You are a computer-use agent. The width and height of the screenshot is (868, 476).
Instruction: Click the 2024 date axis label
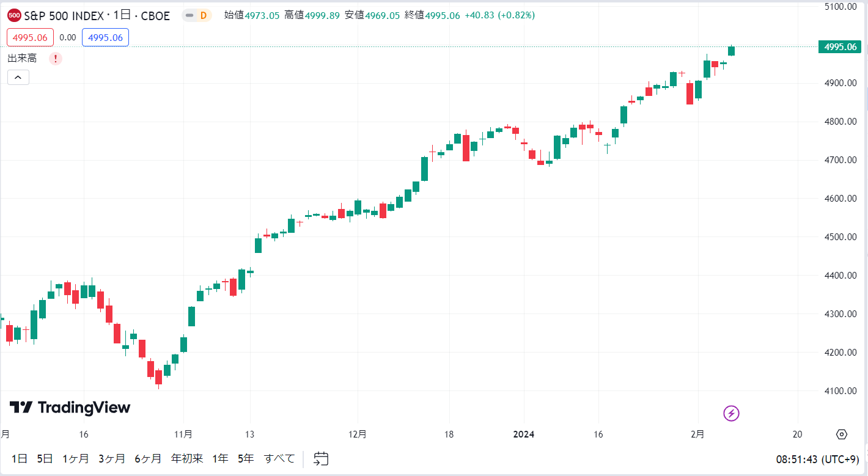coord(523,434)
